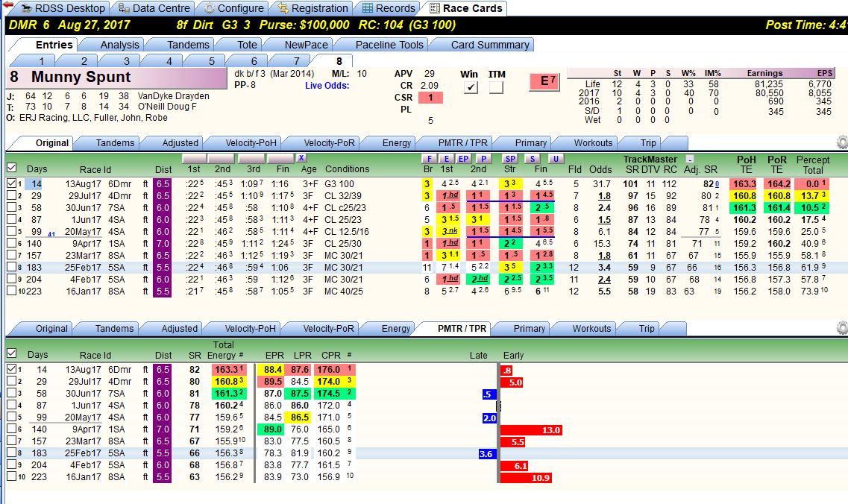Click the blank button above the 1st column
The height and width of the screenshot is (504, 848).
(x=195, y=159)
